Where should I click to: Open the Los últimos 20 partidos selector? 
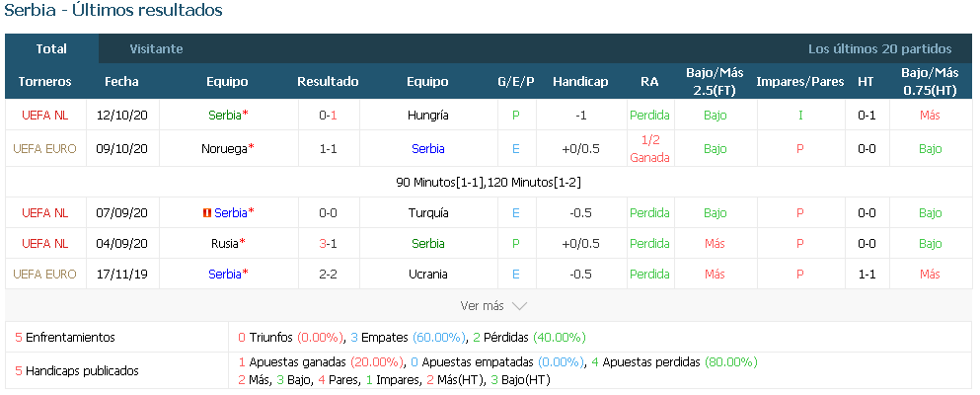pyautogui.click(x=880, y=48)
